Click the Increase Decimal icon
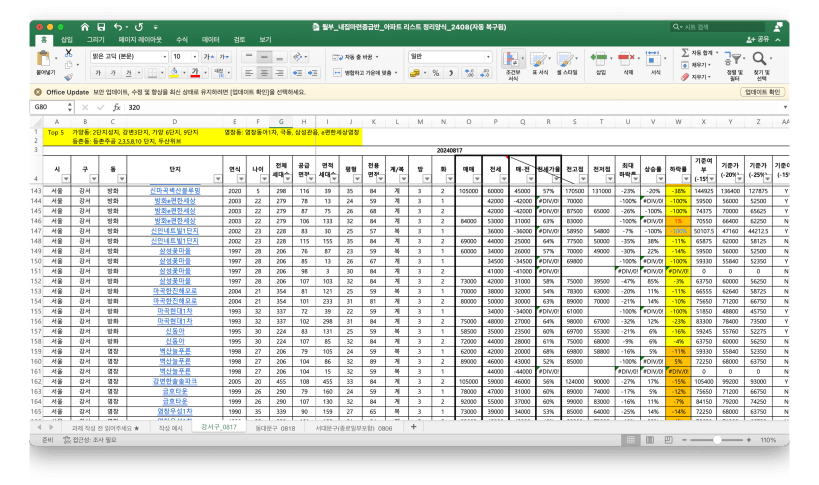The width and height of the screenshot is (819, 485). [x=470, y=73]
